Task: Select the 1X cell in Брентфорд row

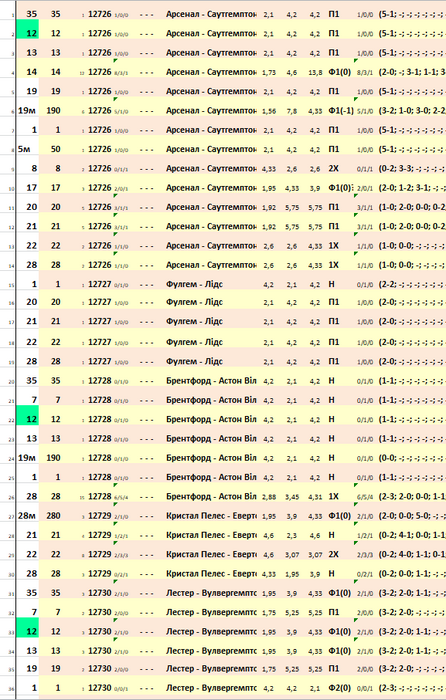Action: [333, 496]
